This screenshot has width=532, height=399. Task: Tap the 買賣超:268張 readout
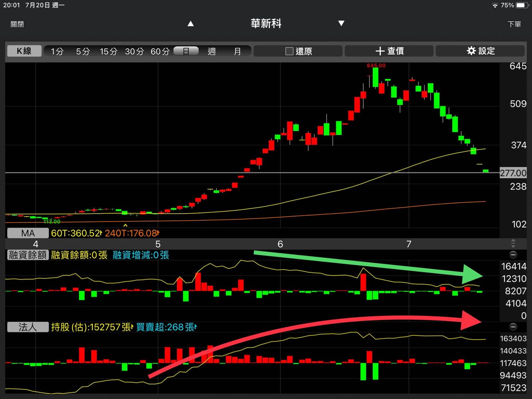(166, 327)
